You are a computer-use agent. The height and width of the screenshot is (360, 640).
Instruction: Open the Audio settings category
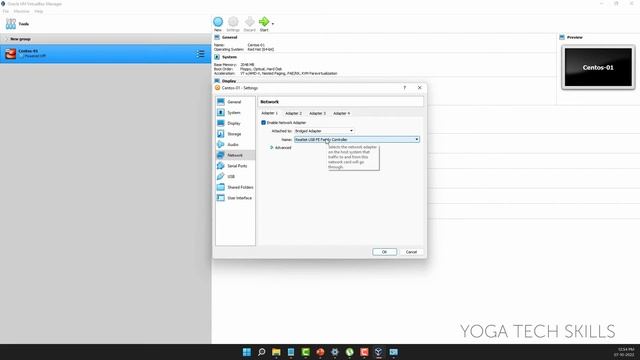[235, 144]
